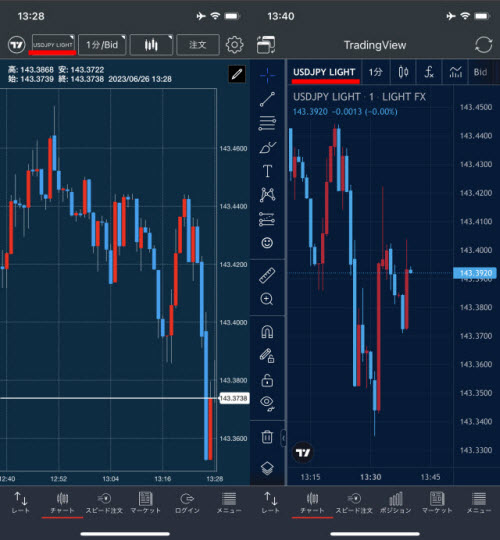The image size is (500, 540).
Task: Toggle the magnet snap mode
Action: click(x=267, y=332)
